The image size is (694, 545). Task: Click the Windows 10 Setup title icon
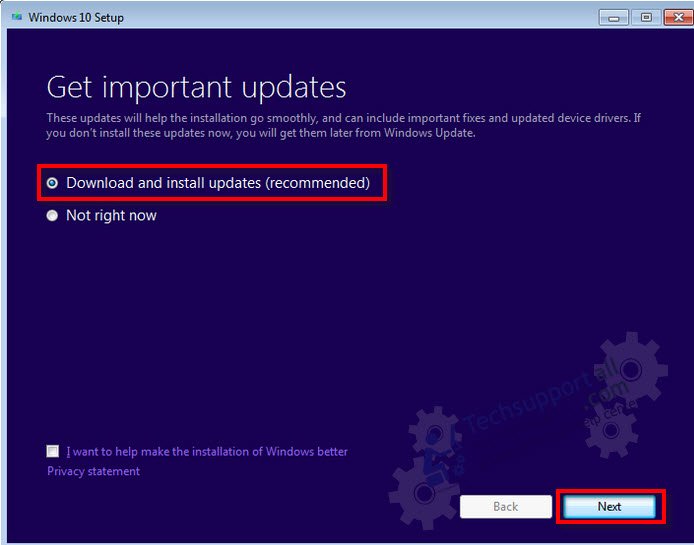pos(17,17)
